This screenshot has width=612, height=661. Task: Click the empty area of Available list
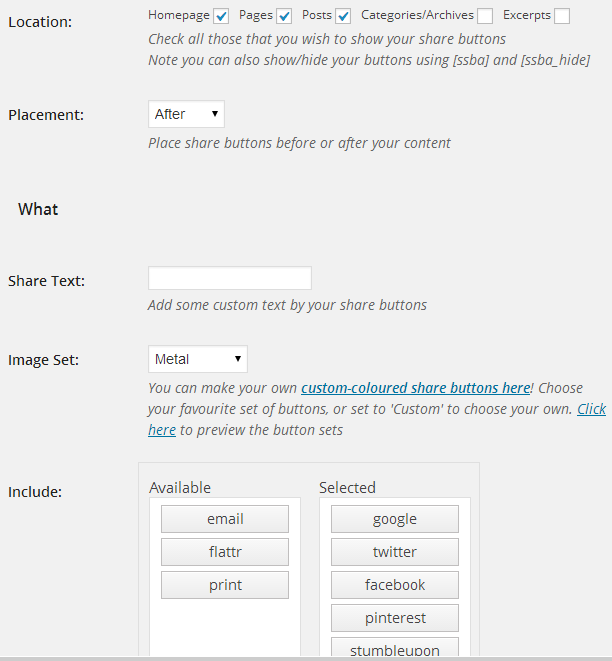coord(225,628)
